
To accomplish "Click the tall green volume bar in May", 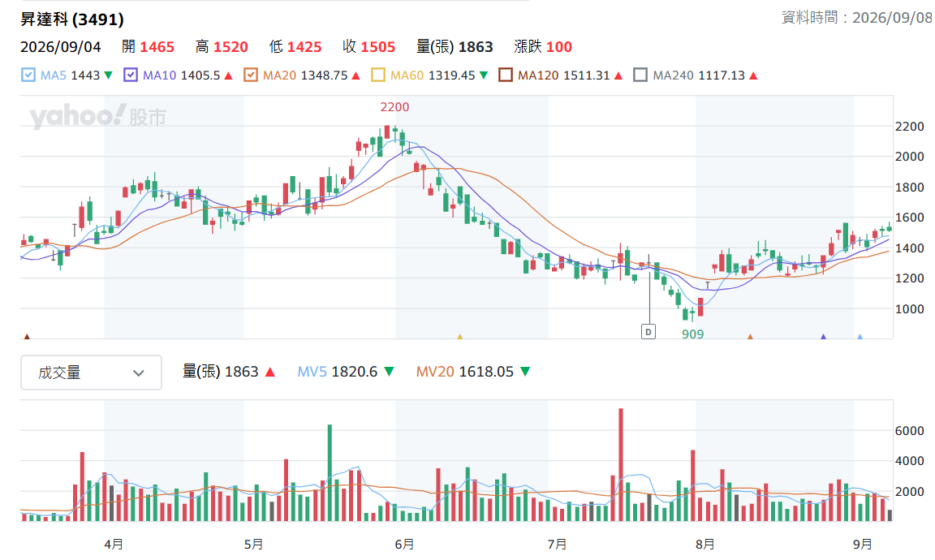I will click(x=330, y=473).
